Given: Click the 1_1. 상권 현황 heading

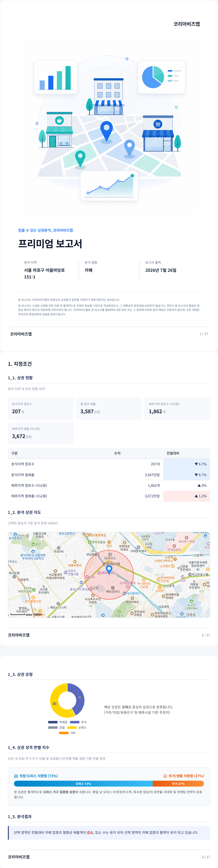Looking at the screenshot, I should [x=20, y=378].
